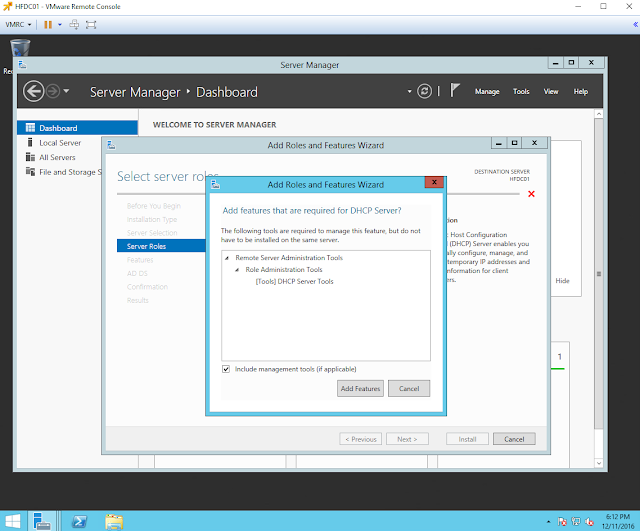Select Results wizard step
The image size is (640, 531).
138,300
